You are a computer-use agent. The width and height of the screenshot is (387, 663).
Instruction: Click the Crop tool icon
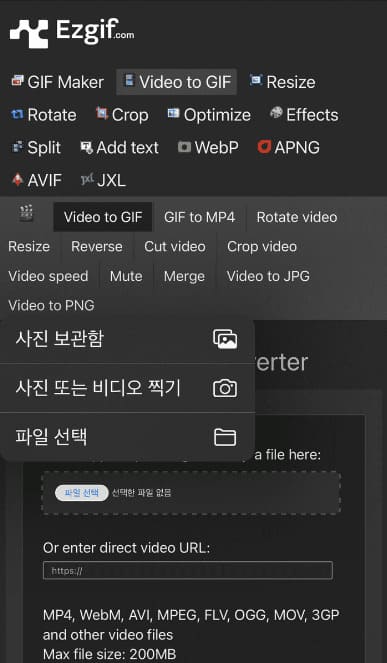102,113
